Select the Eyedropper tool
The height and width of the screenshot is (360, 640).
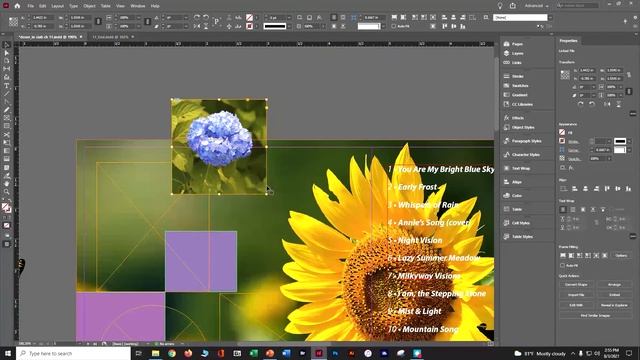pyautogui.click(x=7, y=176)
